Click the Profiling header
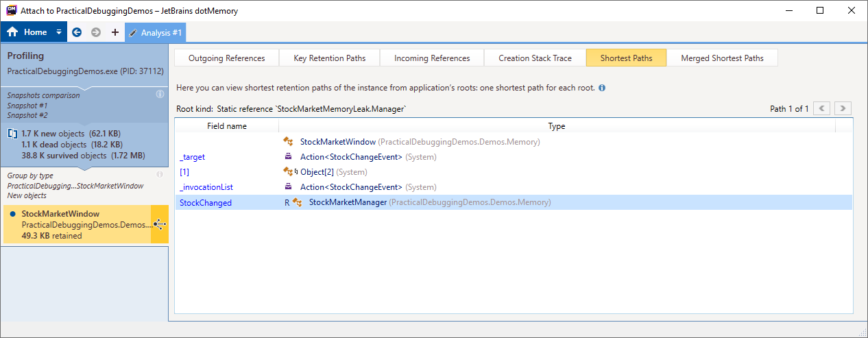 [25, 56]
